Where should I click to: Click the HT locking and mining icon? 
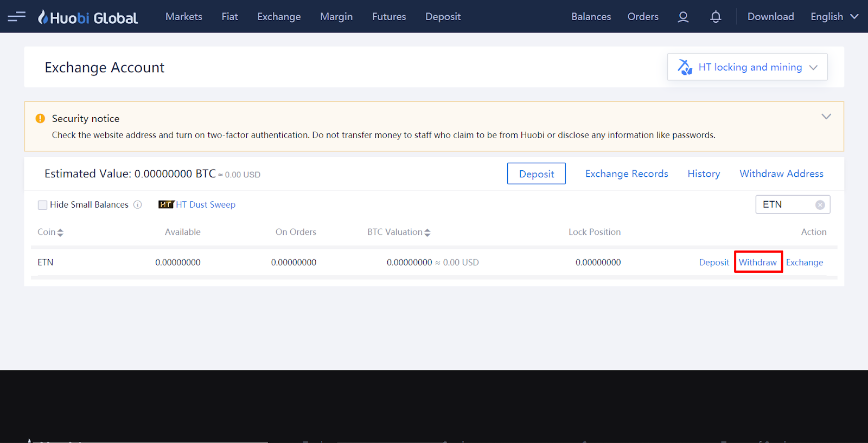point(685,67)
